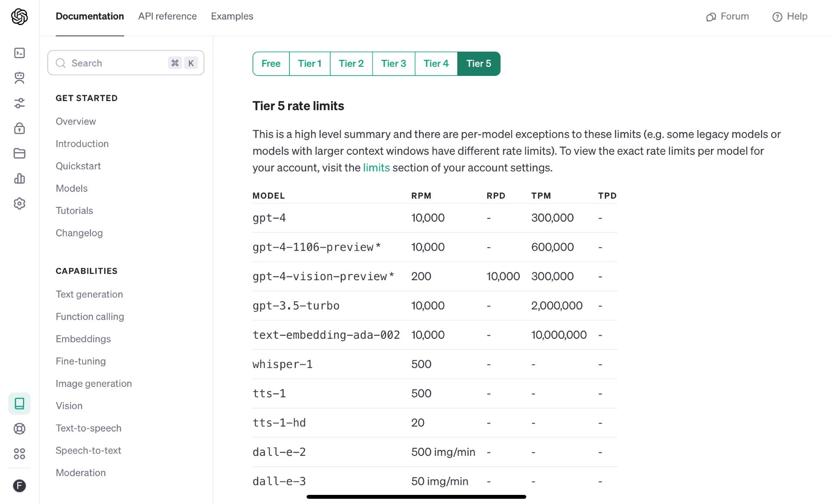Open Vision guide in sidebar
Image resolution: width=833 pixels, height=504 pixels.
[69, 406]
